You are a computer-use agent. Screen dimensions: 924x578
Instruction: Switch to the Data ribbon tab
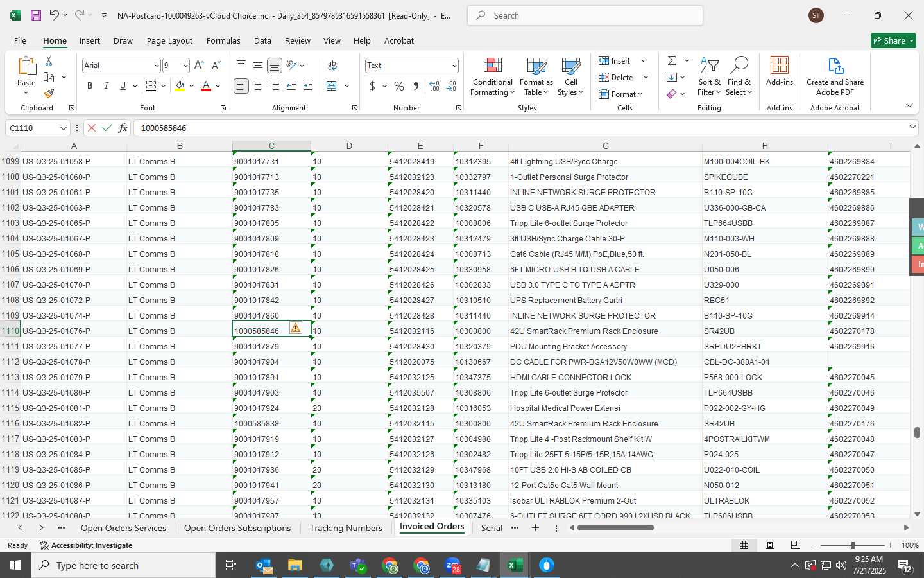click(x=262, y=40)
